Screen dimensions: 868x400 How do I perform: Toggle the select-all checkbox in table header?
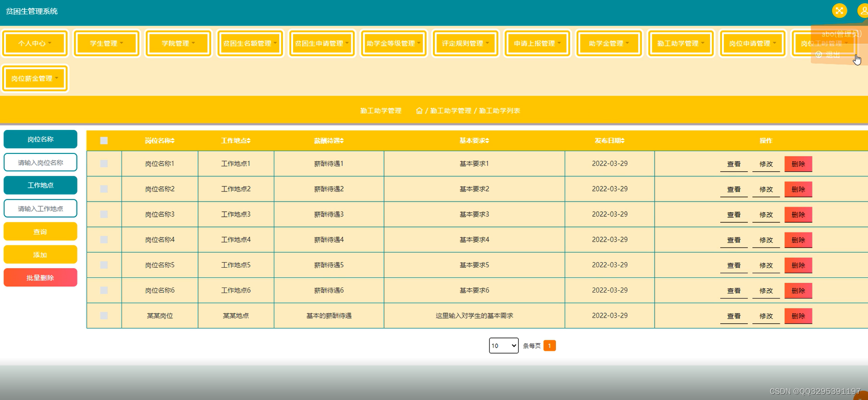coord(104,141)
